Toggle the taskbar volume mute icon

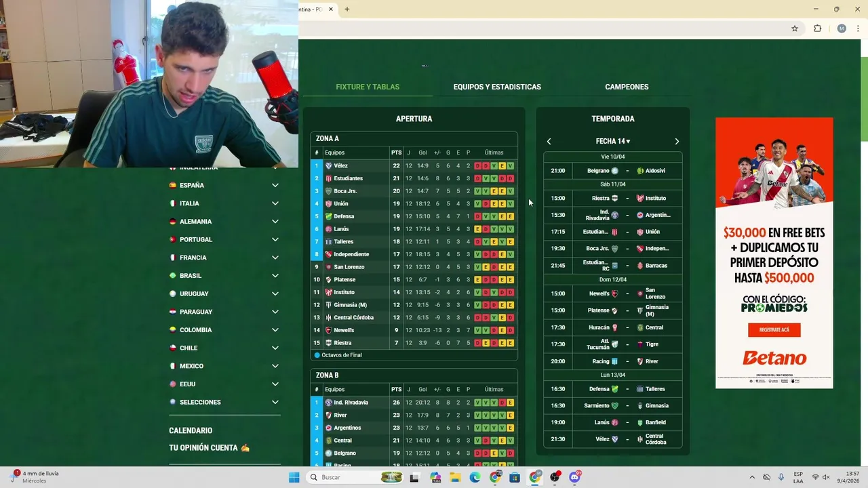click(x=826, y=477)
